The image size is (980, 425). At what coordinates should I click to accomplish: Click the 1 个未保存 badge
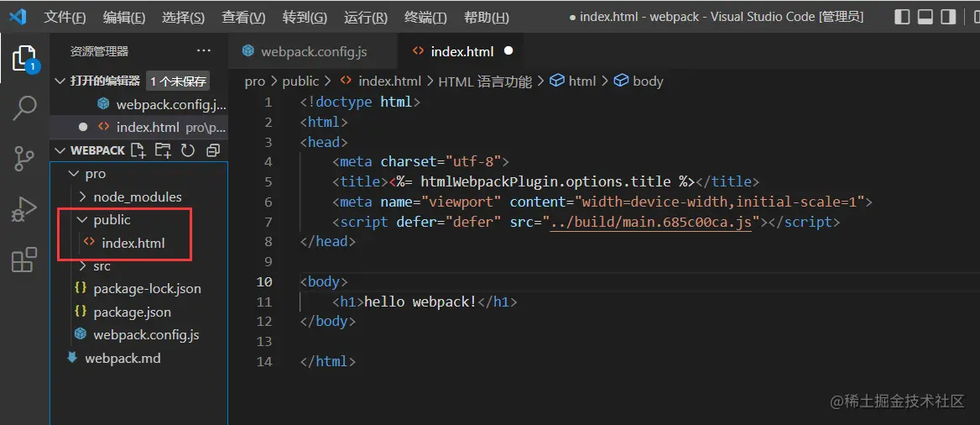click(x=178, y=81)
